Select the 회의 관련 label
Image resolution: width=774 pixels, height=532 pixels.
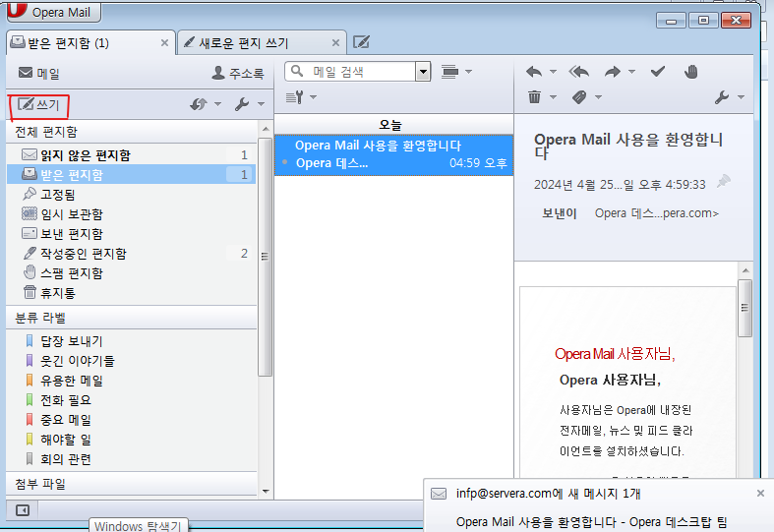[132, 459]
